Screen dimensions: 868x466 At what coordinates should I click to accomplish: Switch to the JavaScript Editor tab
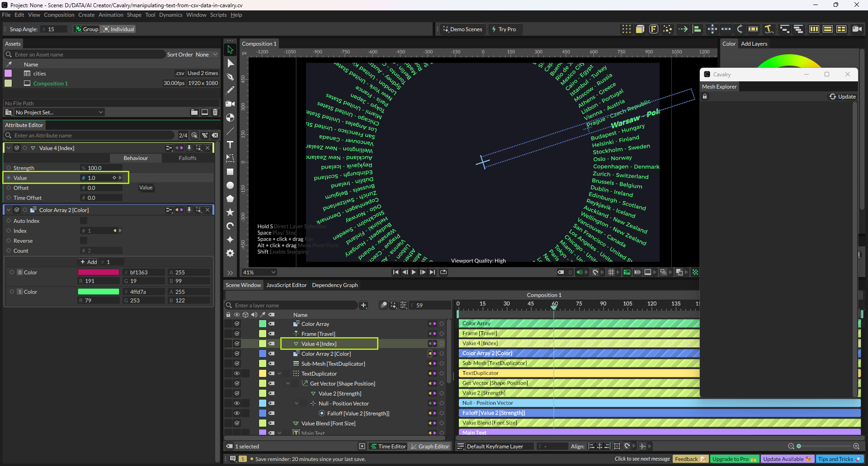(x=286, y=285)
